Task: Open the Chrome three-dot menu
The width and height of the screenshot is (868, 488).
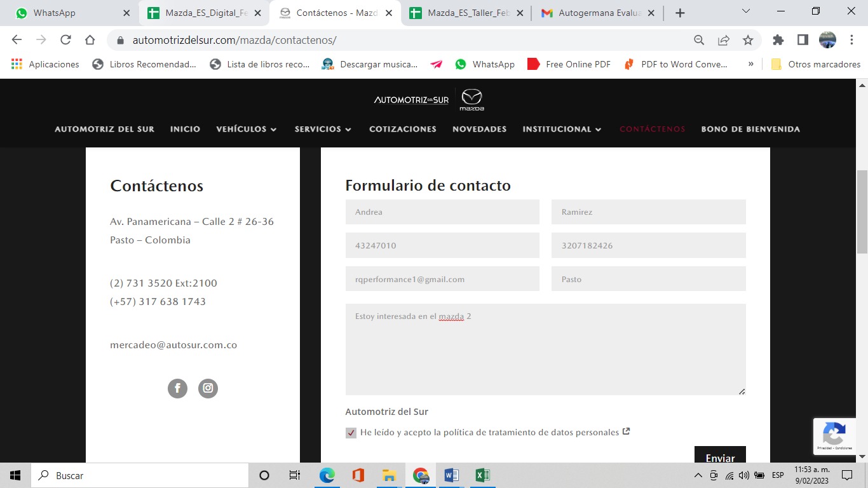Action: 851,40
